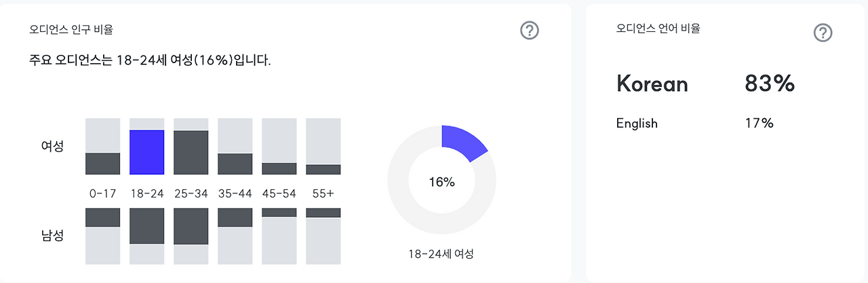Click the 여성 row label
Screen dimensions: 868x283
[x=52, y=146]
